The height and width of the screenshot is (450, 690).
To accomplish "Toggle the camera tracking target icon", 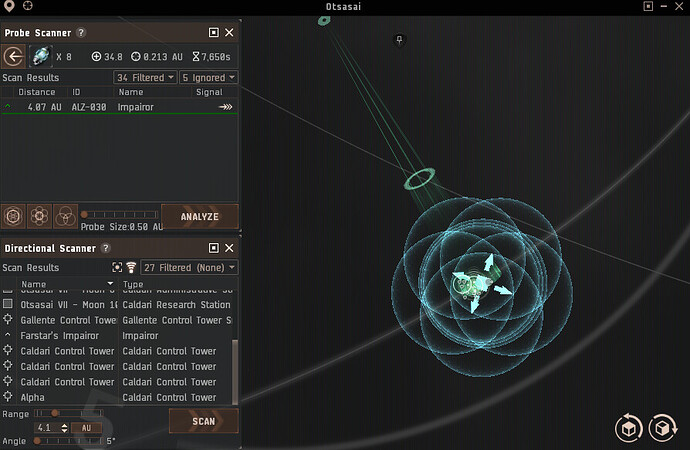I will click(x=117, y=267).
